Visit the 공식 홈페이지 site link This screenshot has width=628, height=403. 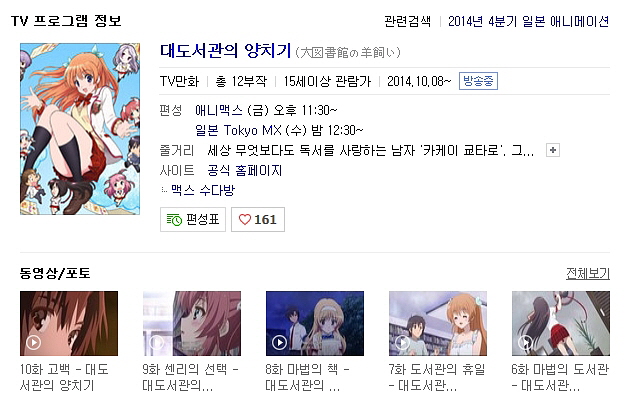coord(245,170)
